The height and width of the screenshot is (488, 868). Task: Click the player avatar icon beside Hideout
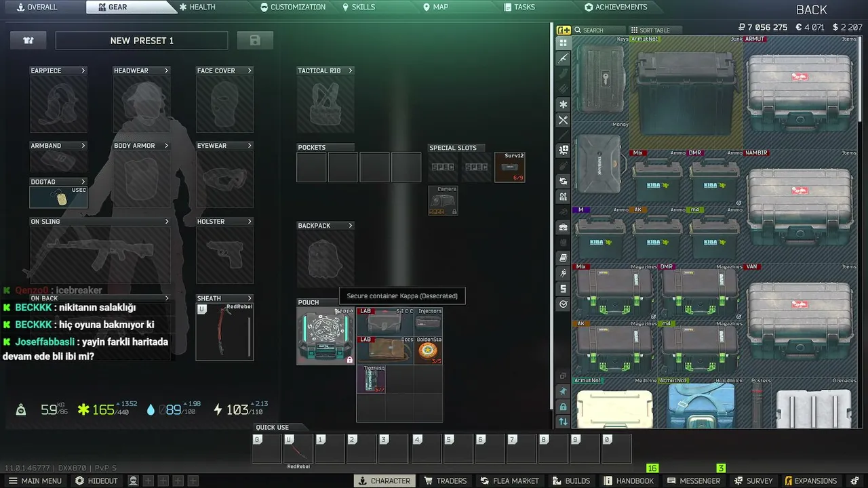(134, 481)
